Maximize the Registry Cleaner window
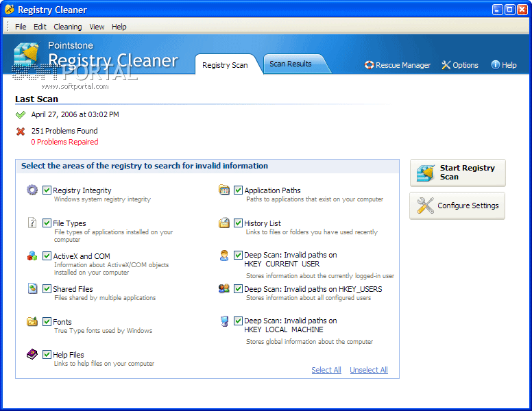Viewport: 532px width, 411px height. [x=509, y=10]
